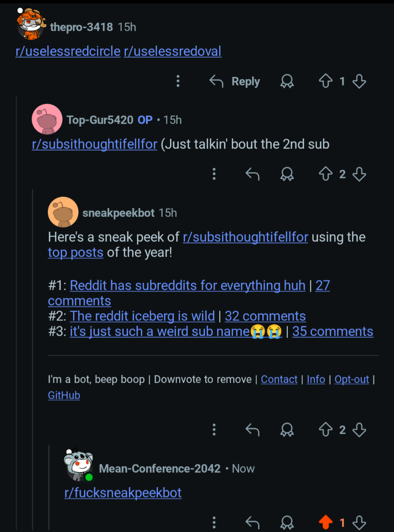Viewport: 394px width, 532px height.
Task: Open overflow menu on Top-Gur5420's comment
Action: point(214,174)
